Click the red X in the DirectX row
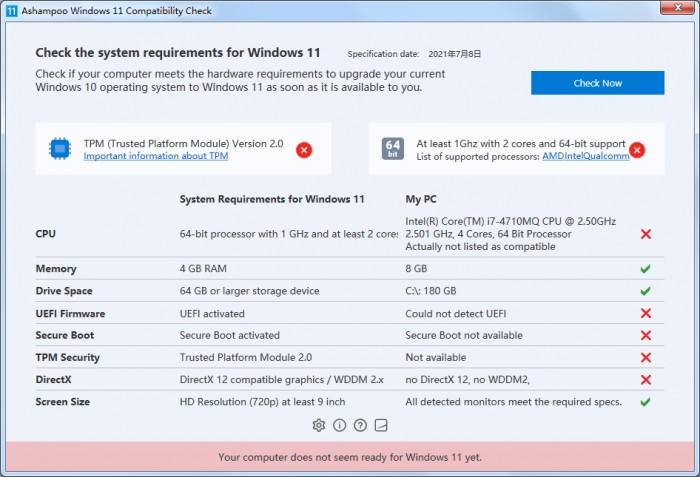Image resolution: width=700 pixels, height=477 pixels. click(x=646, y=380)
